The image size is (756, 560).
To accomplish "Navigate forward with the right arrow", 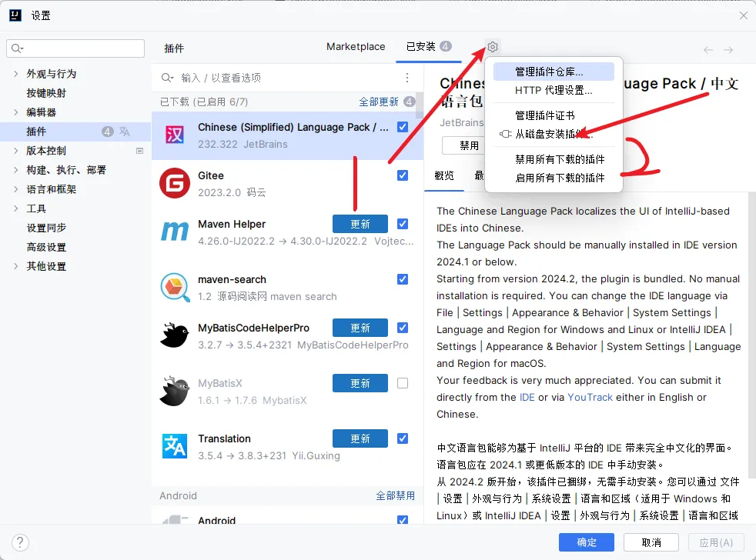I will 728,50.
